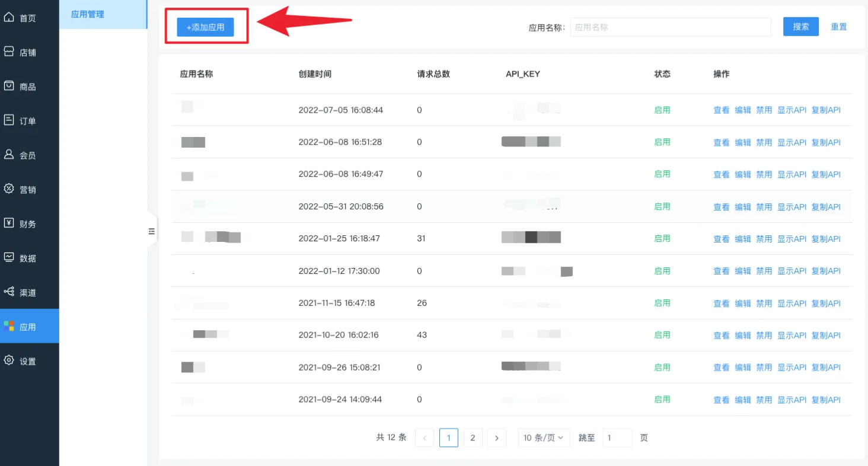
Task: Select the products (商品) bag icon
Action: point(9,86)
